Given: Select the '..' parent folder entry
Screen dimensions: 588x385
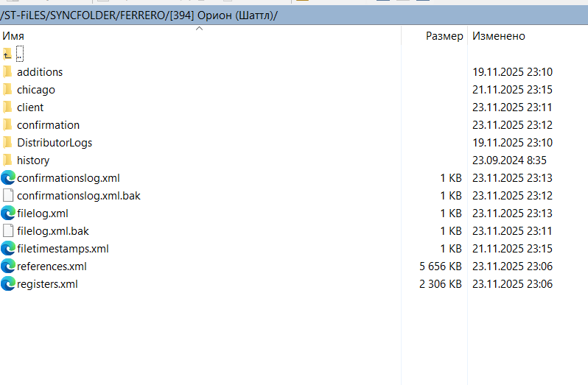Looking at the screenshot, I should (x=20, y=54).
